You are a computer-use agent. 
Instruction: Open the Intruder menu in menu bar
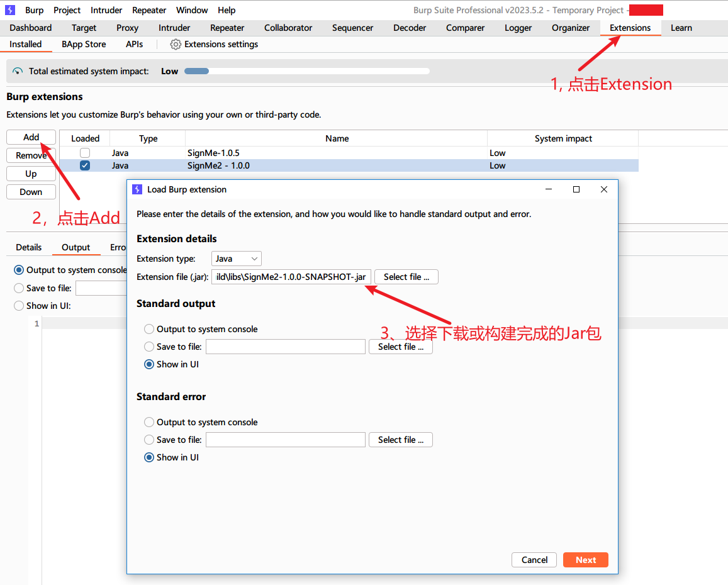pos(106,10)
